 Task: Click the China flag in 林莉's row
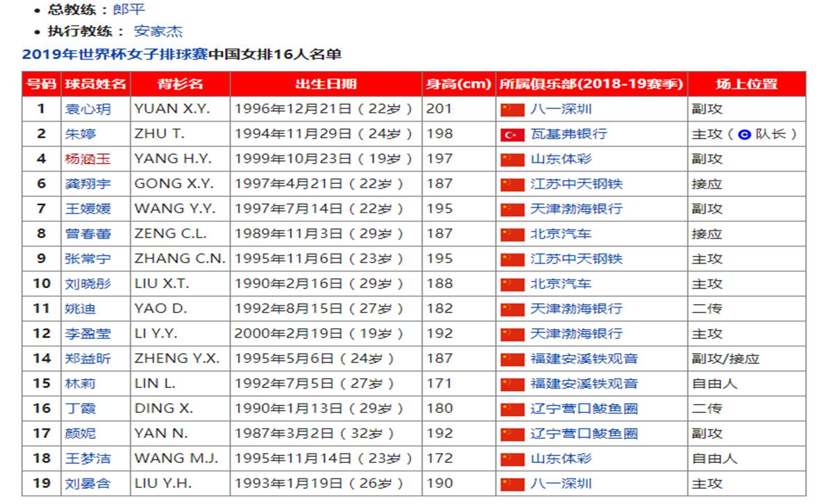pos(512,384)
